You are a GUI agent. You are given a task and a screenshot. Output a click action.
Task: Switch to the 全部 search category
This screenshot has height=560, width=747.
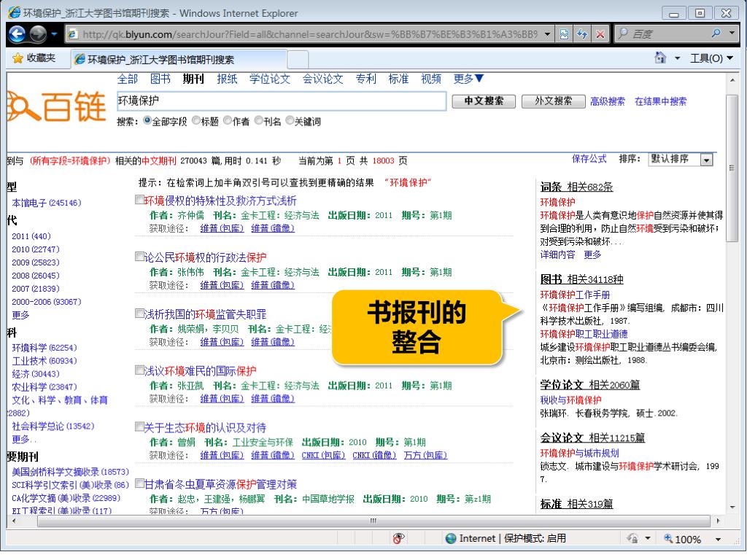pyautogui.click(x=128, y=79)
